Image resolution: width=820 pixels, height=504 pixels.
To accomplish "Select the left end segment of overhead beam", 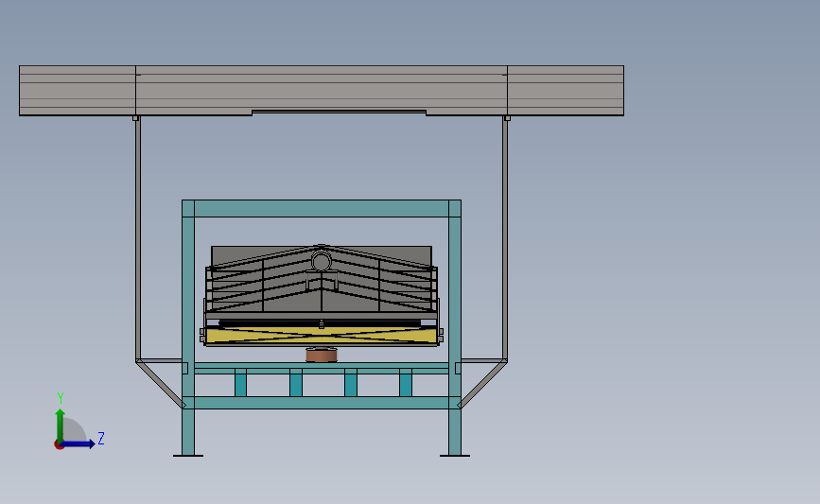I will (78, 91).
